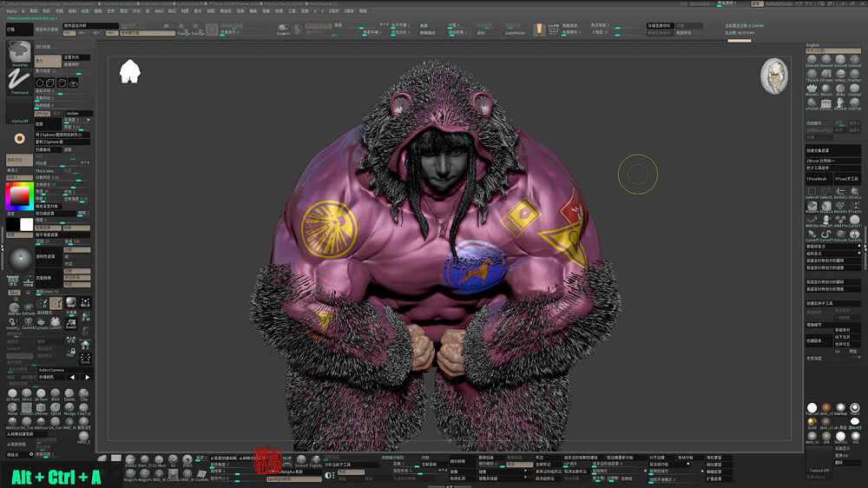The width and height of the screenshot is (868, 488).
Task: Select the white material sphere at bottom right
Action: coord(812,408)
